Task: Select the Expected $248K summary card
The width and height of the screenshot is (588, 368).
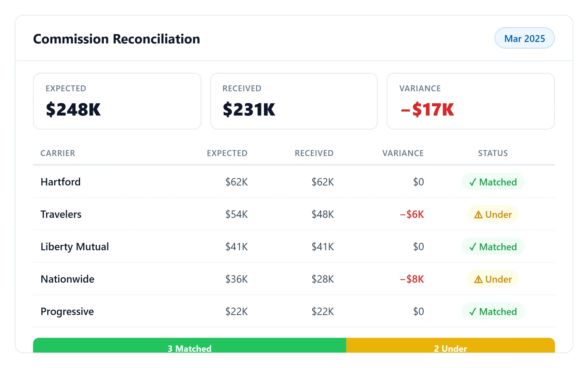Action: click(117, 101)
